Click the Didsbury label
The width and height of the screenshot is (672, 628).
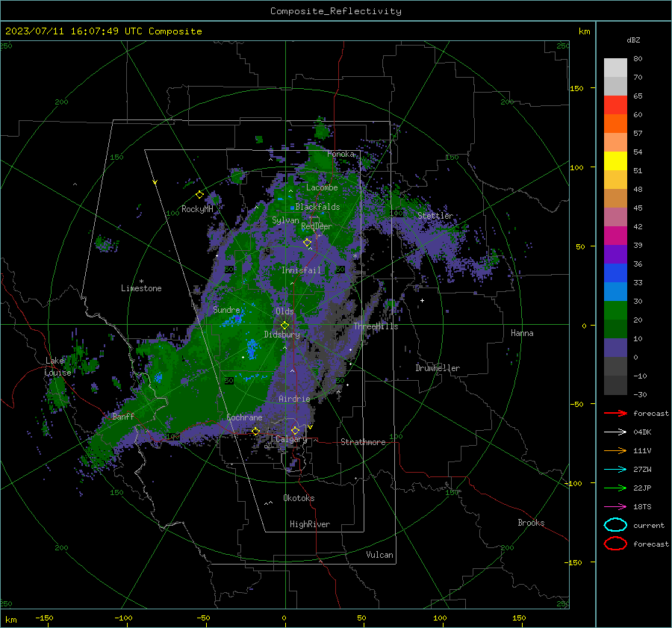282,335
